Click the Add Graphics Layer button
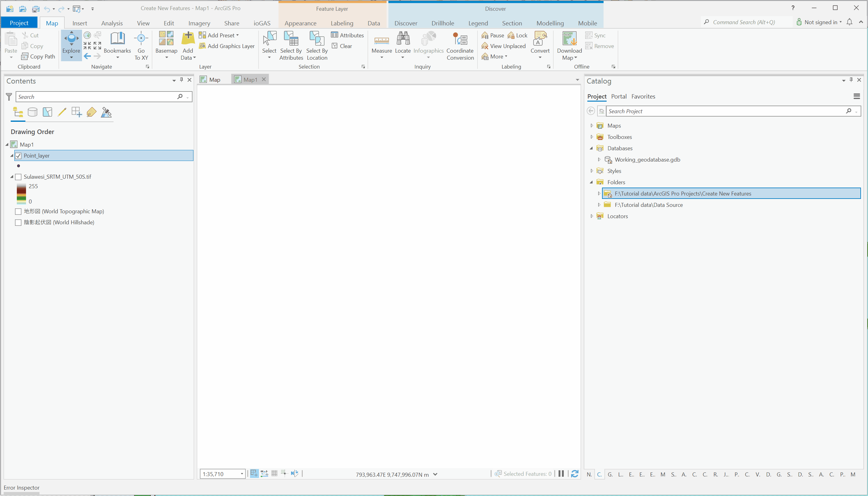This screenshot has width=868, height=496. point(227,46)
